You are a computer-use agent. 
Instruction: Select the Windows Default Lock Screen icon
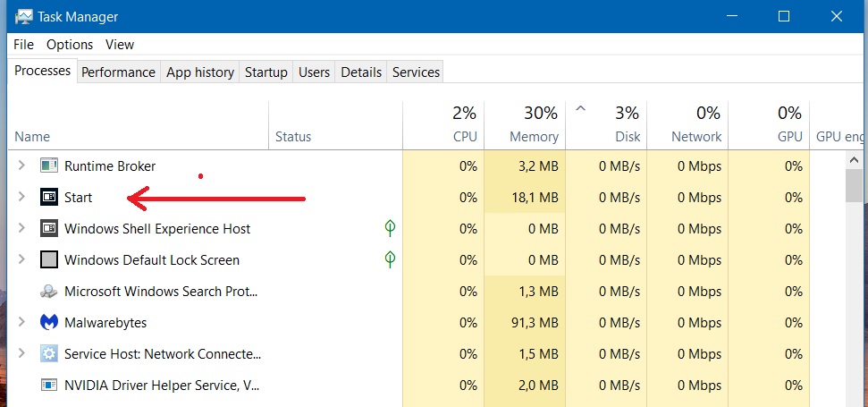(x=49, y=259)
